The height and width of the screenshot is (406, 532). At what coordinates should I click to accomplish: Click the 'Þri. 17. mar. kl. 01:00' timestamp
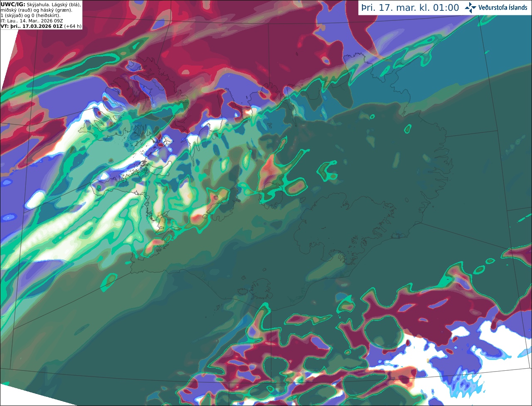tap(410, 8)
